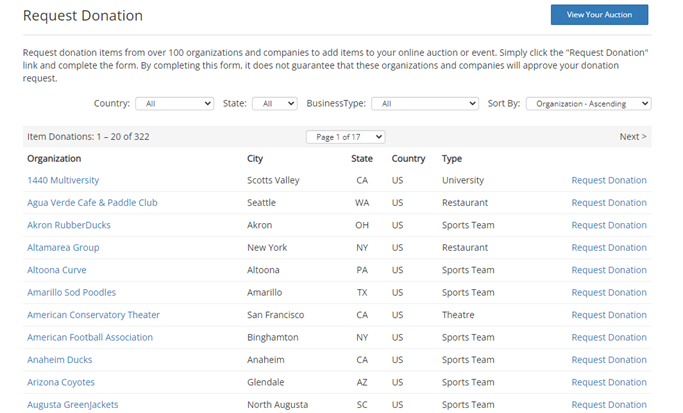The image size is (683, 413).
Task: Click the State column header
Action: pyautogui.click(x=362, y=159)
